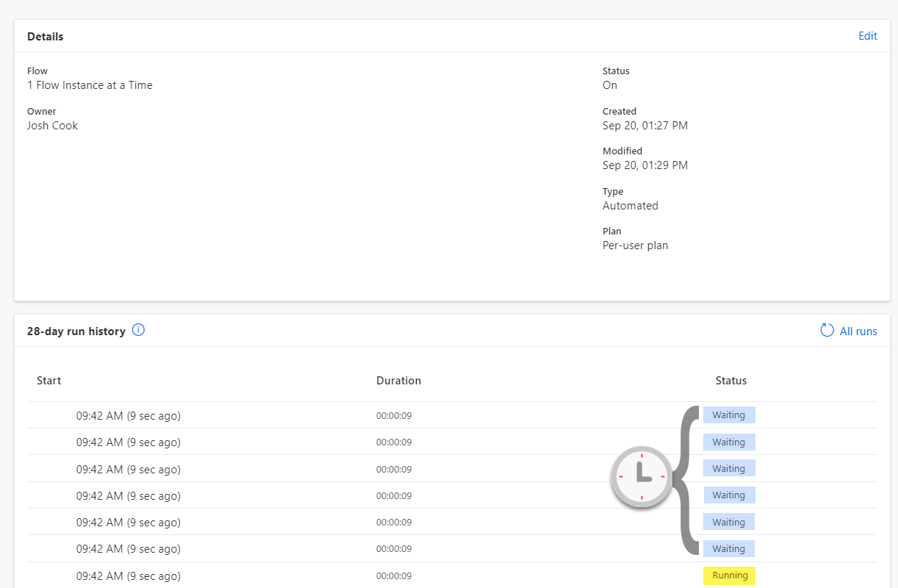Viewport: 898px width, 588px height.
Task: Click the fifth Waiting status toggle
Action: pyautogui.click(x=728, y=522)
